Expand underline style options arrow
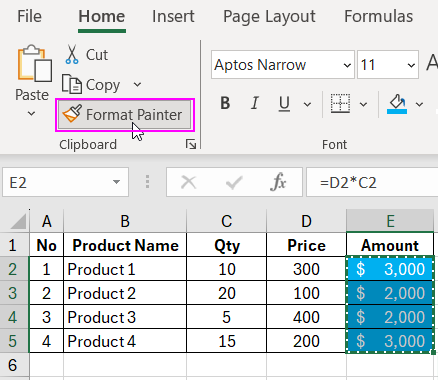438x380 pixels. click(x=308, y=104)
